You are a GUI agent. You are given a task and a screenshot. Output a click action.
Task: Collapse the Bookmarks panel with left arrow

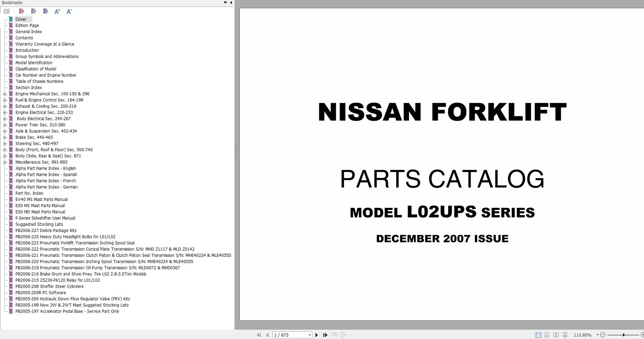tap(231, 2)
